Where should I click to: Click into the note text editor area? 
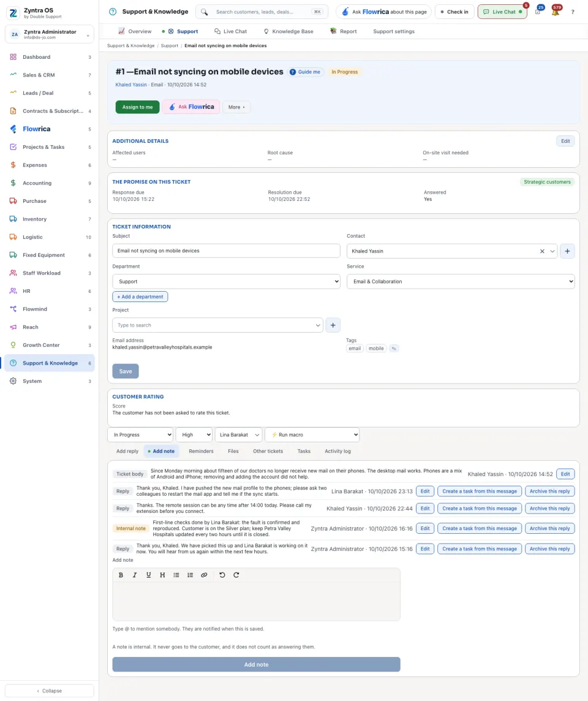(257, 601)
